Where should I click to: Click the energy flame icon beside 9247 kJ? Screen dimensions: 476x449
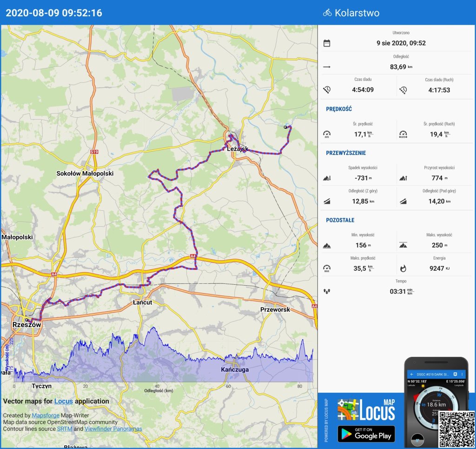click(x=403, y=268)
